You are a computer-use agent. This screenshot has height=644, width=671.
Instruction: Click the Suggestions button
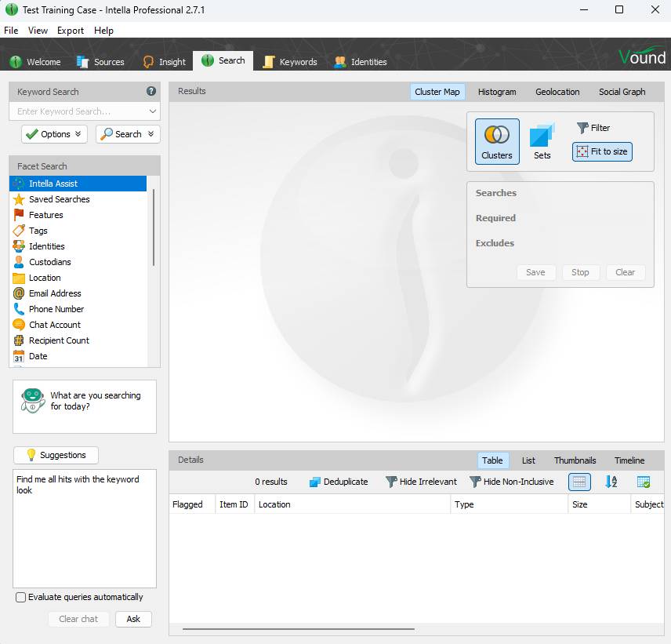[x=56, y=455]
